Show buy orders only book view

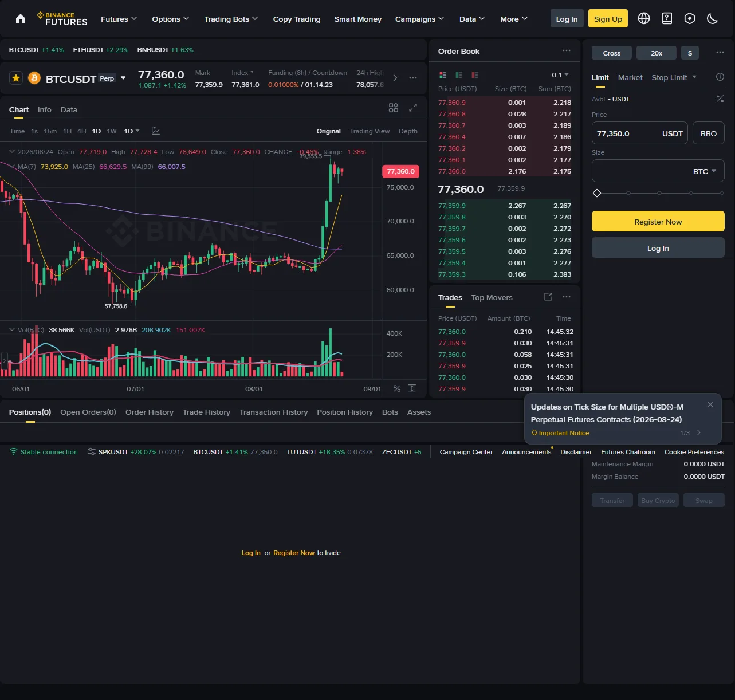(x=459, y=75)
